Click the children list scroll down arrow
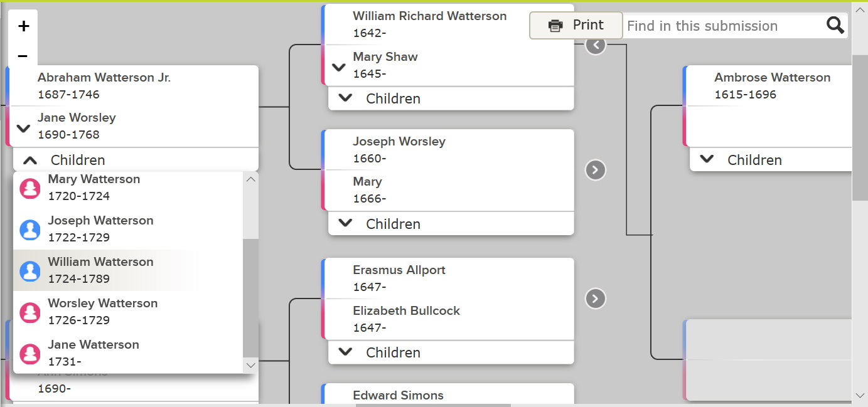Image resolution: width=868 pixels, height=407 pixels. point(250,365)
